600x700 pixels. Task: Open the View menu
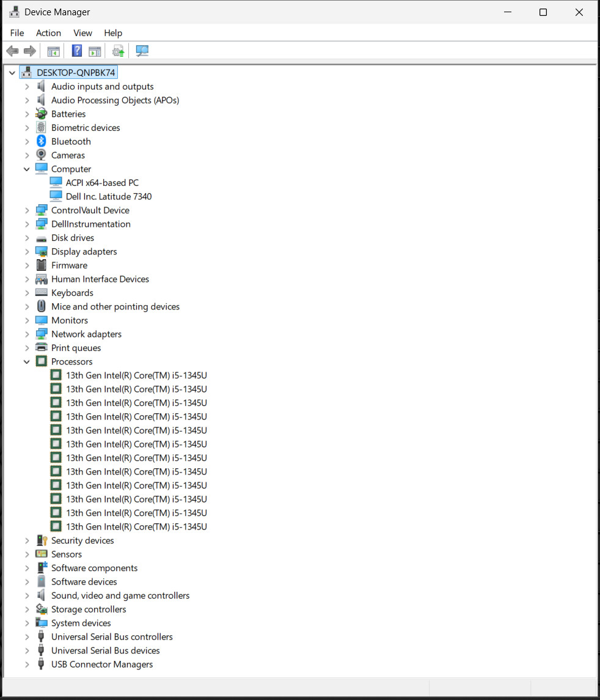tap(82, 33)
